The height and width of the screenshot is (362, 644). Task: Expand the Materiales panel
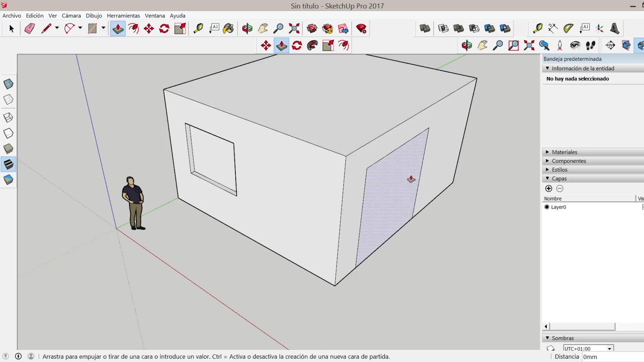tap(564, 152)
